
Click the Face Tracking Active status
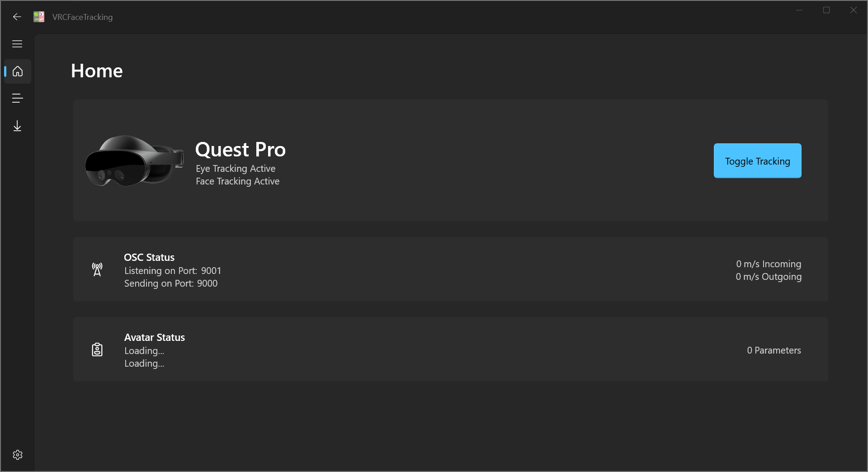click(237, 181)
